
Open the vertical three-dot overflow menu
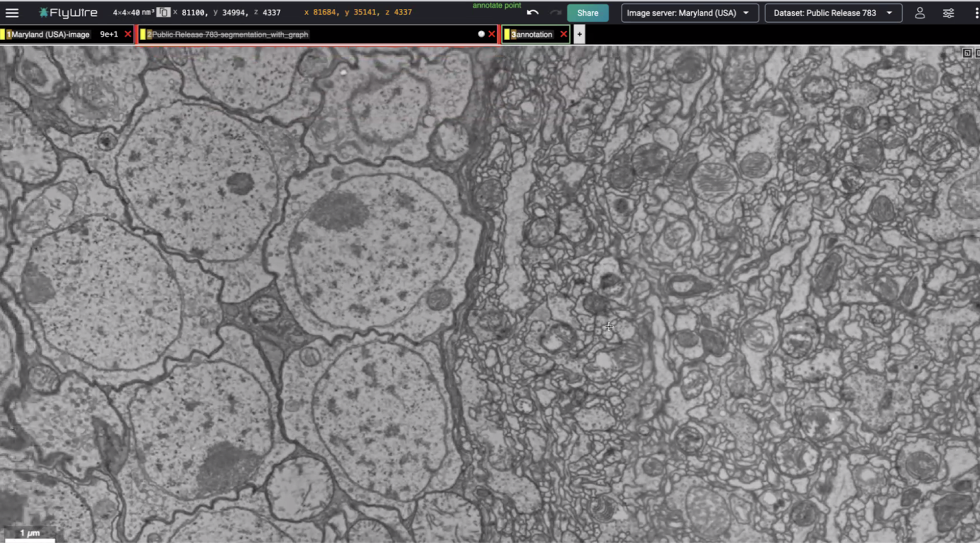tap(977, 13)
